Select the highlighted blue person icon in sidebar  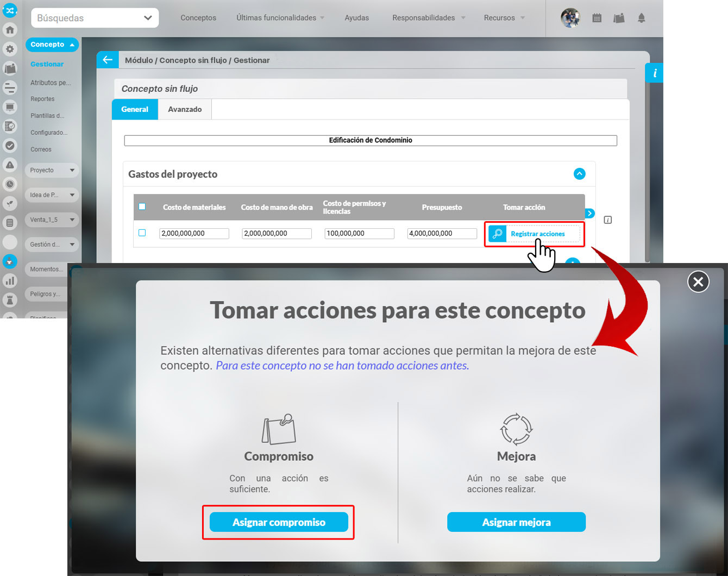point(10,261)
